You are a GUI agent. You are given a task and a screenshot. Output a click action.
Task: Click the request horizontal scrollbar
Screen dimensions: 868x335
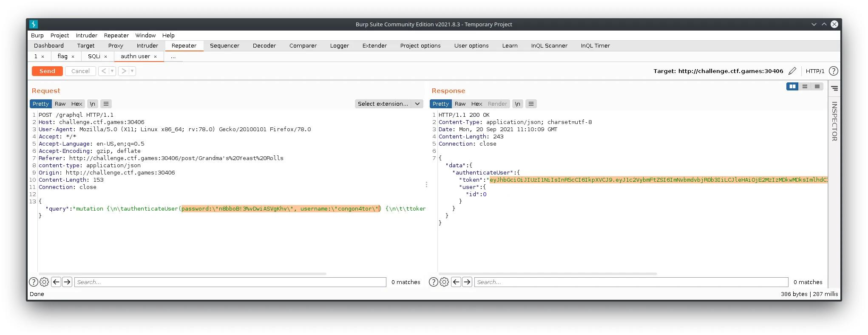pyautogui.click(x=182, y=274)
